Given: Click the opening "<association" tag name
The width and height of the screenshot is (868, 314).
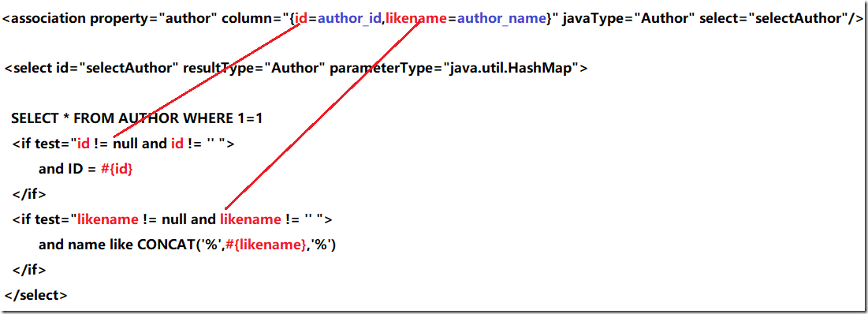Looking at the screenshot, I should pyautogui.click(x=44, y=19).
